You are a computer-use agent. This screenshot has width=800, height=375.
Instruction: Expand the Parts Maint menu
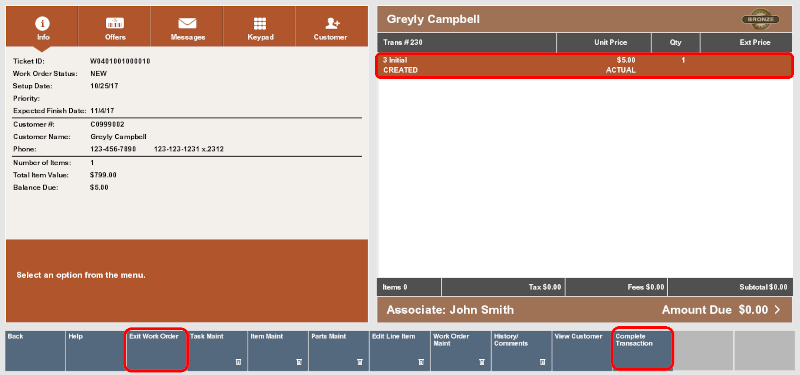(339, 351)
